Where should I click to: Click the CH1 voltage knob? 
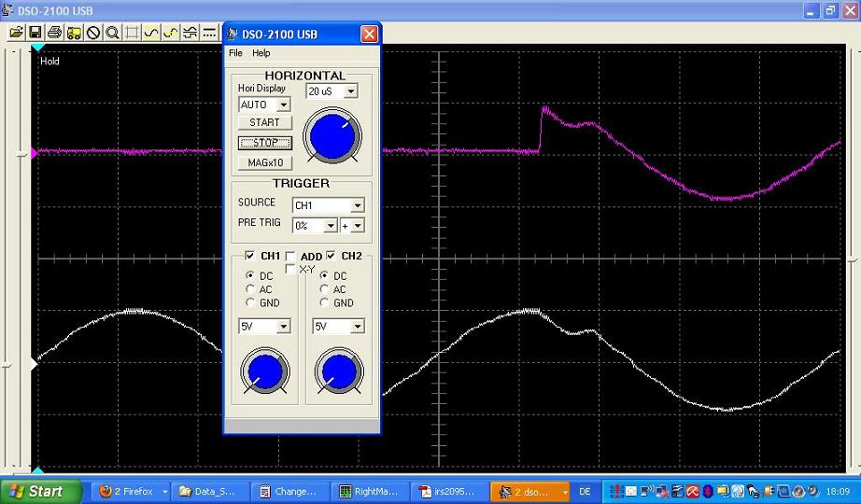pyautogui.click(x=264, y=371)
